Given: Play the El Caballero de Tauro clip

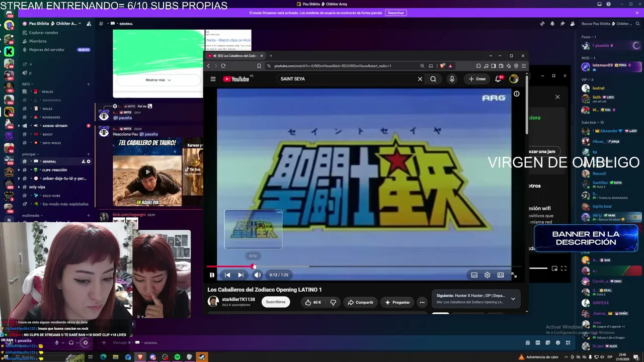Looking at the screenshot, I should (147, 172).
